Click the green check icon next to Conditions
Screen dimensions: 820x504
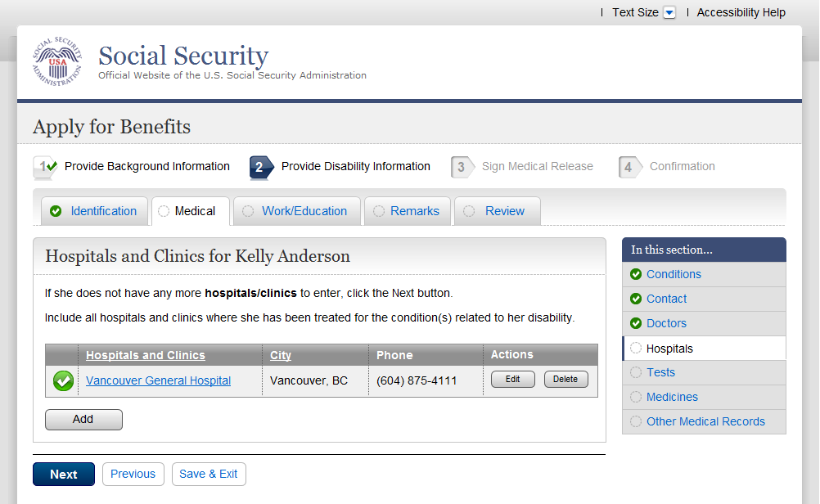coord(636,274)
